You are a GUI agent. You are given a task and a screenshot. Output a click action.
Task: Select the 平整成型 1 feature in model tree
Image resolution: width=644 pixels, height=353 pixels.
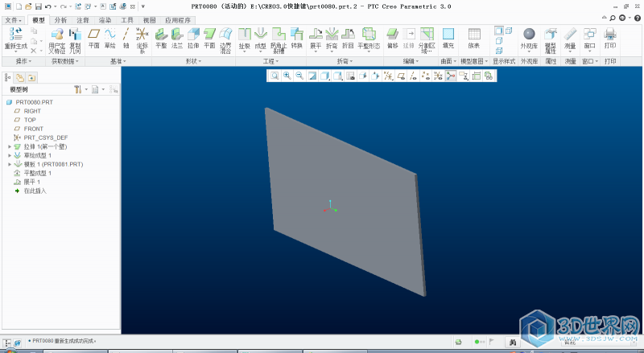pos(33,173)
